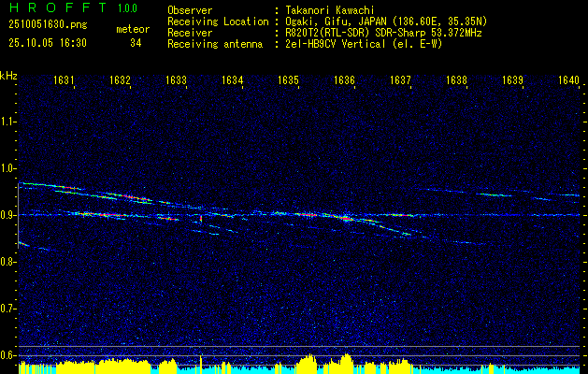The image size is (588, 374).
Task: Click the bright red echo peak near 1636
Action: 346,218
